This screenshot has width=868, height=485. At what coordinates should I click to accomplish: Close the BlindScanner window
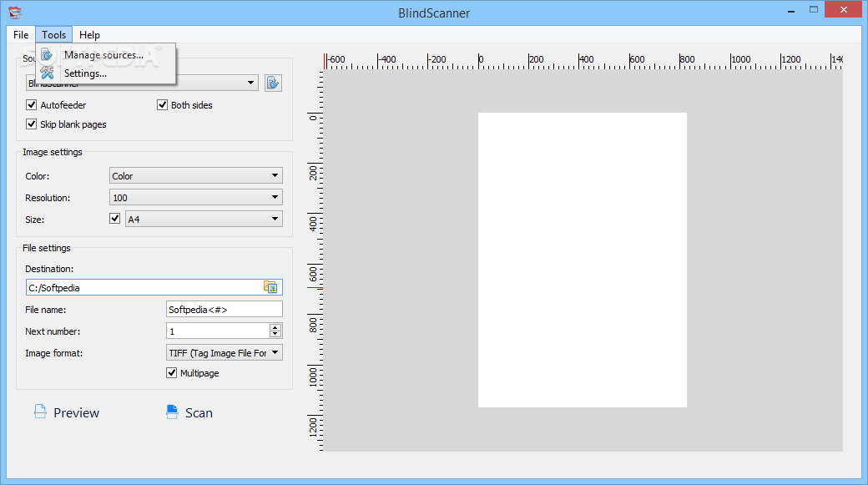[843, 9]
